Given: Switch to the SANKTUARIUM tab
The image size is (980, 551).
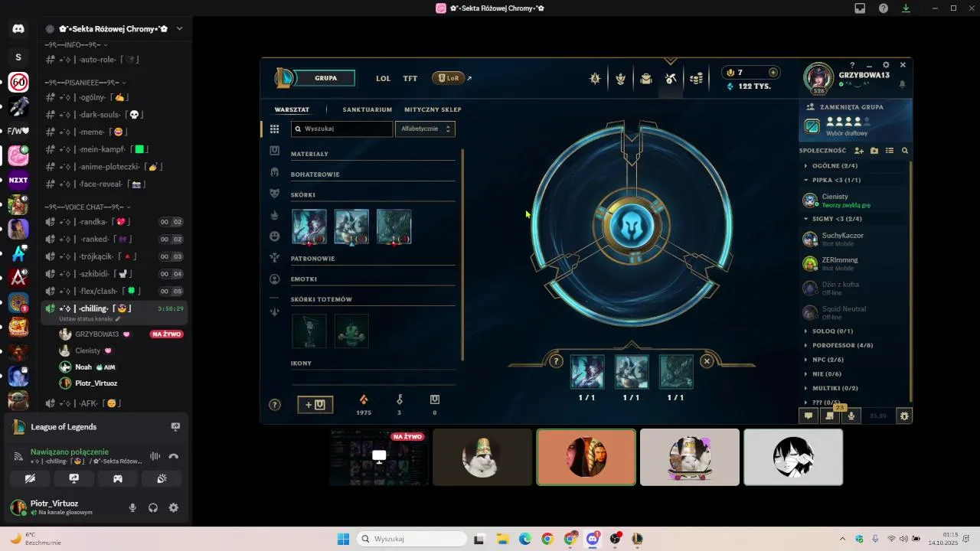Looking at the screenshot, I should 367,109.
